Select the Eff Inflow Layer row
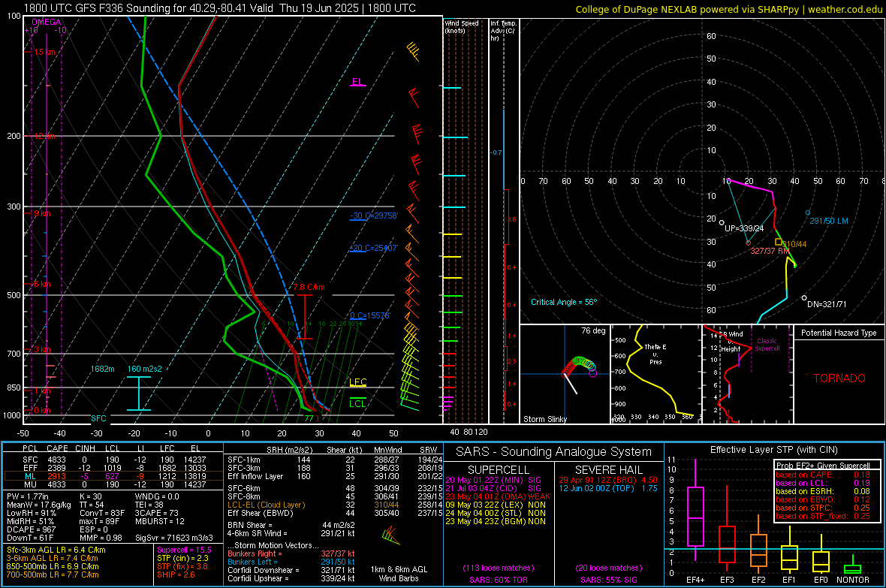886x588 pixels. click(x=335, y=476)
